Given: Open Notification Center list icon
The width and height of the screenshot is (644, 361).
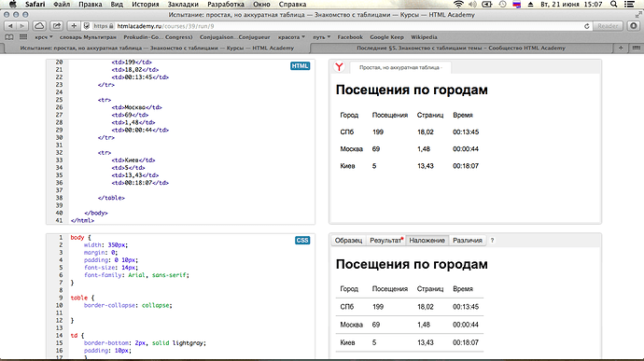Looking at the screenshot, I should tap(629, 4).
